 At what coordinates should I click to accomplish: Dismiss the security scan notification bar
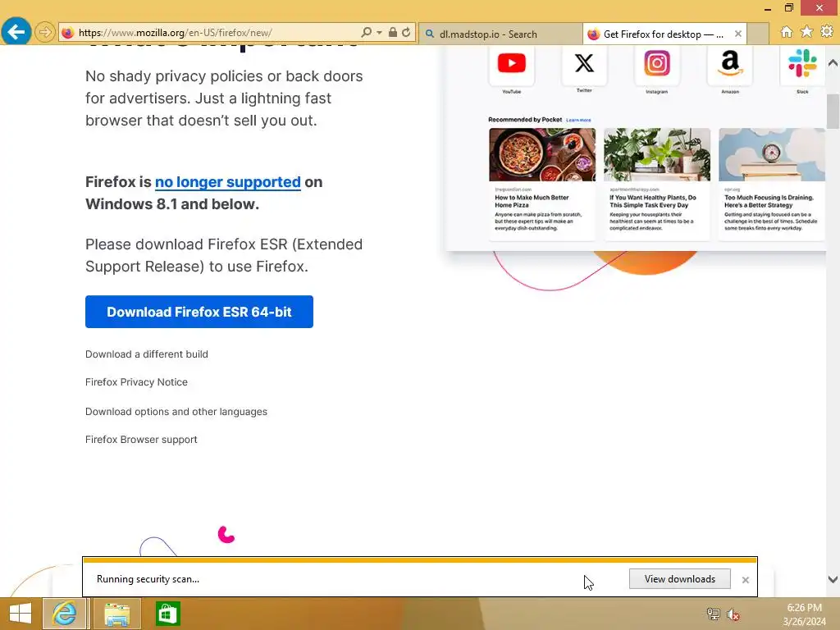745,580
